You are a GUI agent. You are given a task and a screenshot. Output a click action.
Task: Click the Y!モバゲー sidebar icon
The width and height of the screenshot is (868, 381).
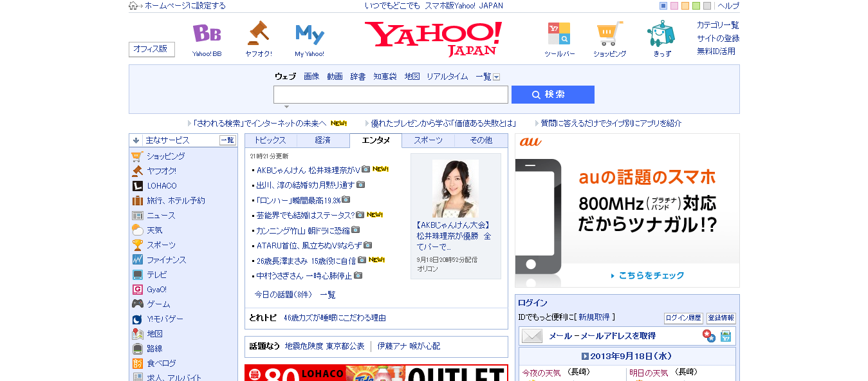pyautogui.click(x=137, y=319)
